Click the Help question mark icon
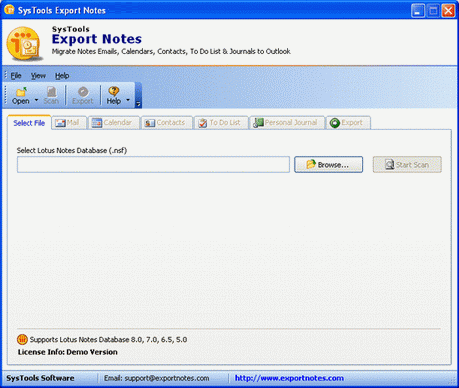 pos(114,91)
